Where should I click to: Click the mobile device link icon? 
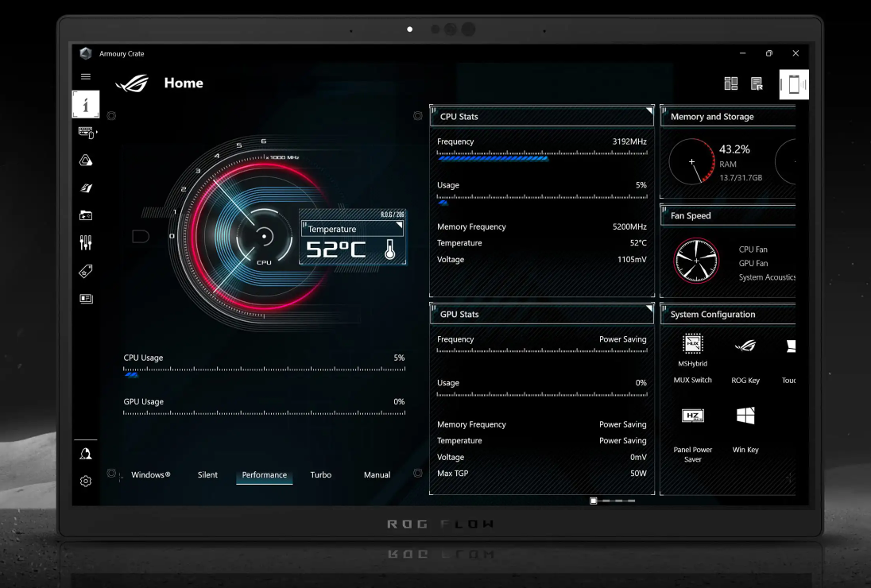click(x=793, y=85)
